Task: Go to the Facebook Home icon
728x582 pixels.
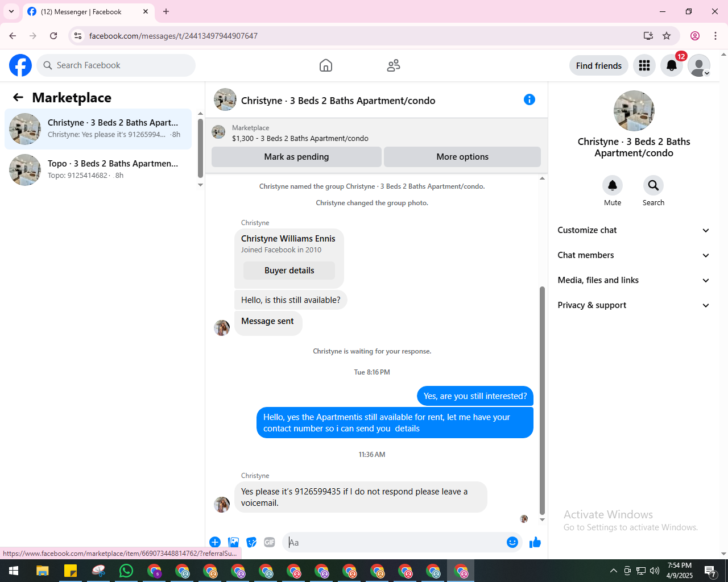Action: point(326,65)
